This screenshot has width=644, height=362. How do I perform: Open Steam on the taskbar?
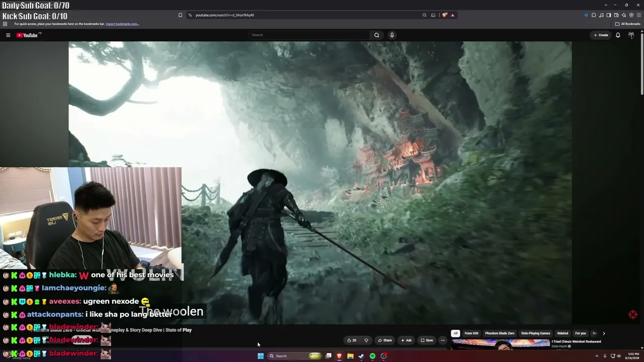click(x=361, y=356)
